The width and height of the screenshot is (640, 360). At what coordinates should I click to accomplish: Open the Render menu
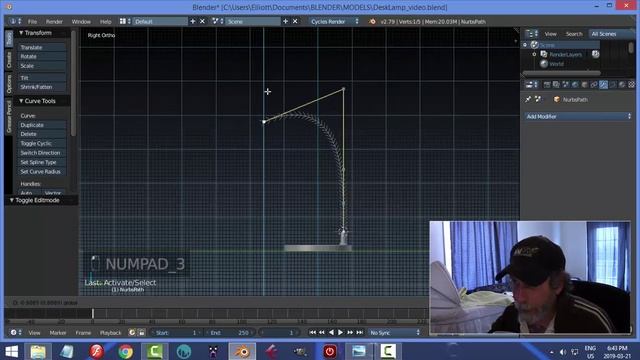click(x=54, y=22)
